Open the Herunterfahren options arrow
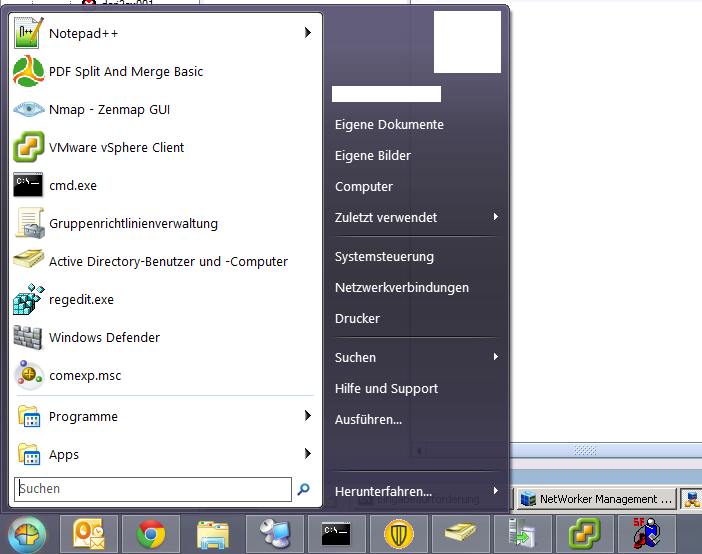Image resolution: width=702 pixels, height=554 pixels. 495,492
